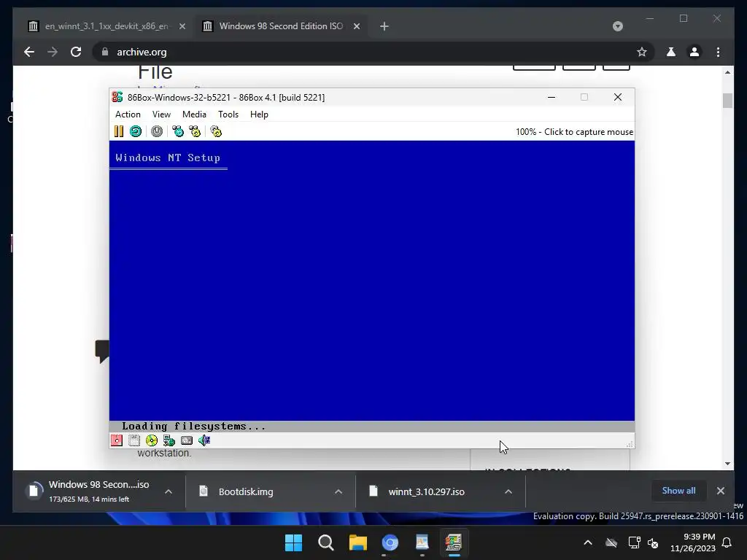
Task: Bookmark this page with star icon
Action: click(642, 52)
